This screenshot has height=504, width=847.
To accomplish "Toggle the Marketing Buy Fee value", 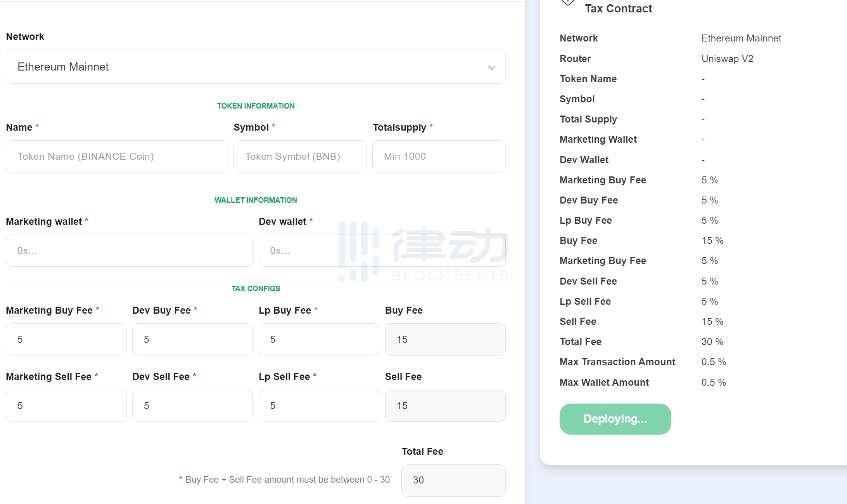I will tap(66, 339).
